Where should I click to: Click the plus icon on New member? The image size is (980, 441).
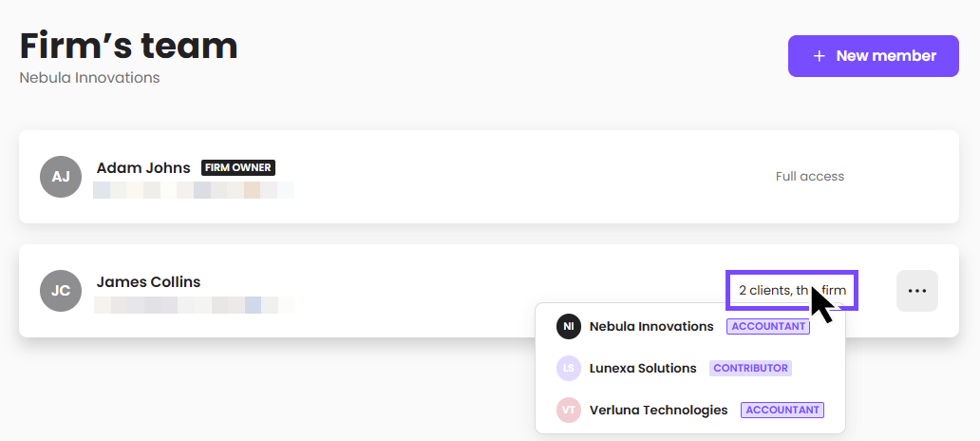pos(819,56)
